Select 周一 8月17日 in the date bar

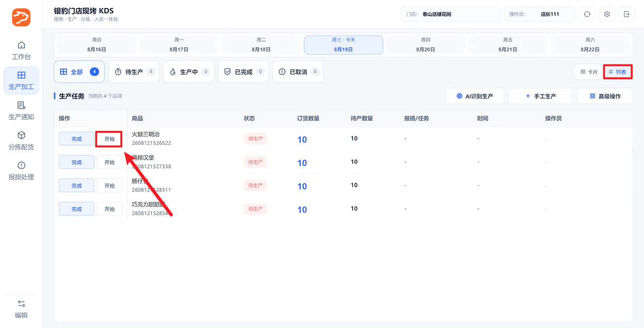pyautogui.click(x=179, y=45)
